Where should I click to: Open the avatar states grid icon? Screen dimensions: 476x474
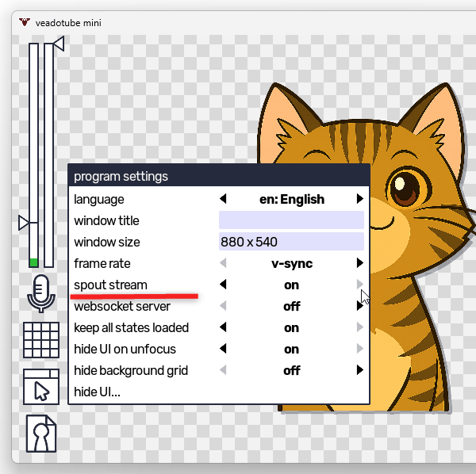(x=41, y=340)
